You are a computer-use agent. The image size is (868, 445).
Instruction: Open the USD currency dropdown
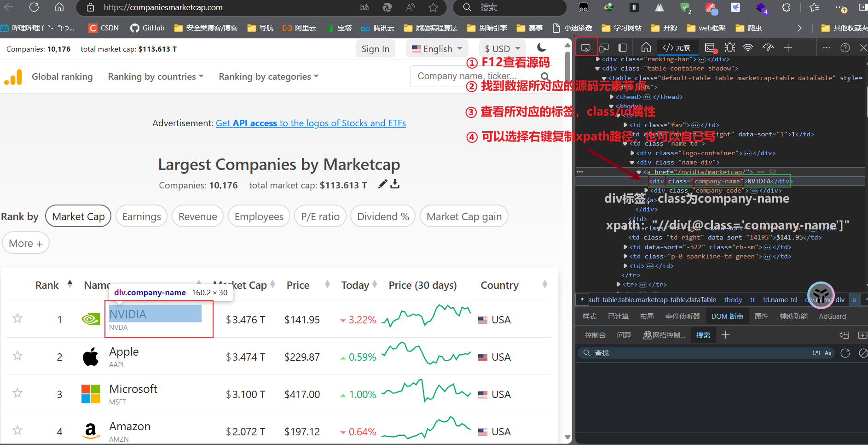(x=502, y=49)
